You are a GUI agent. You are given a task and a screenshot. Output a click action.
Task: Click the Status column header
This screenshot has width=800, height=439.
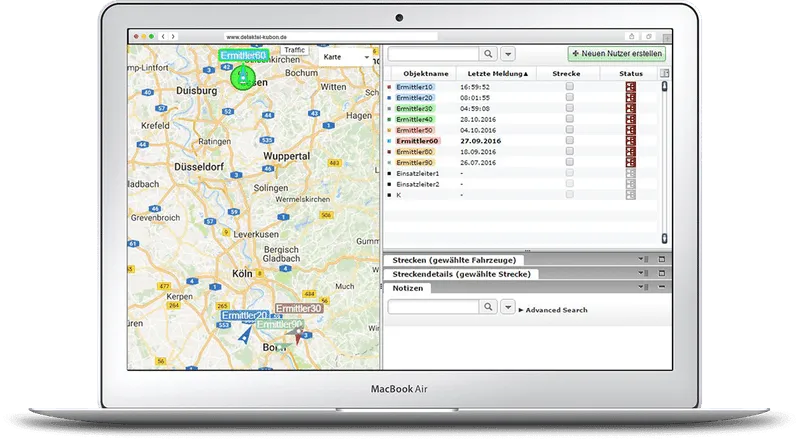tap(631, 74)
